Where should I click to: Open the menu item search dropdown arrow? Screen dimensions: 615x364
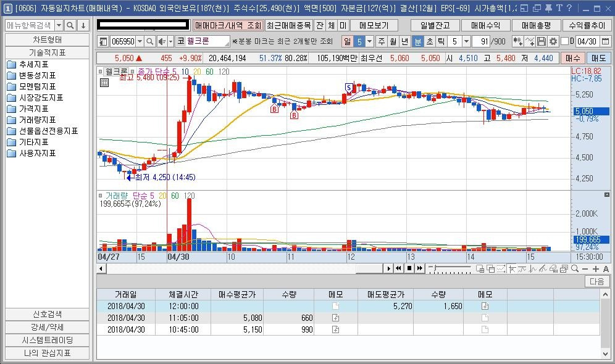coord(59,25)
